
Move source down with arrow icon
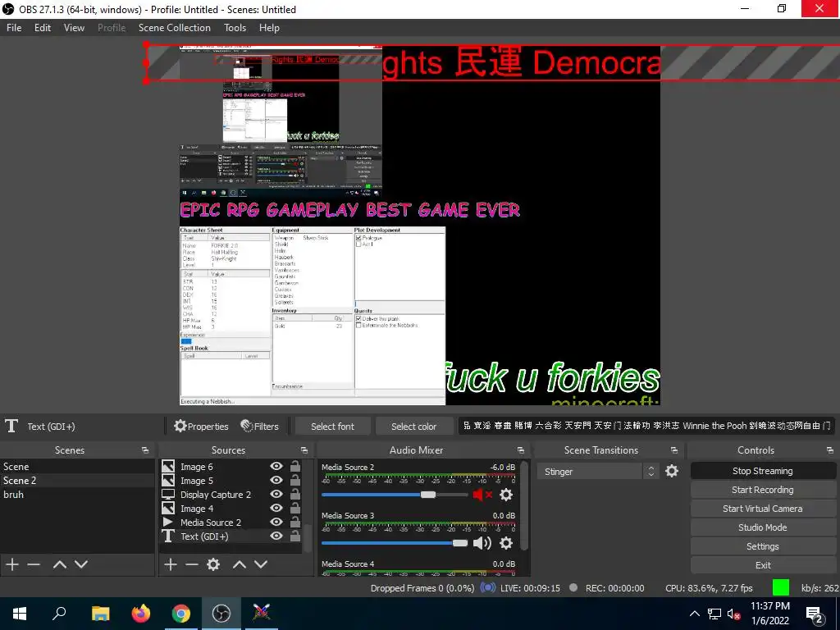tap(261, 564)
